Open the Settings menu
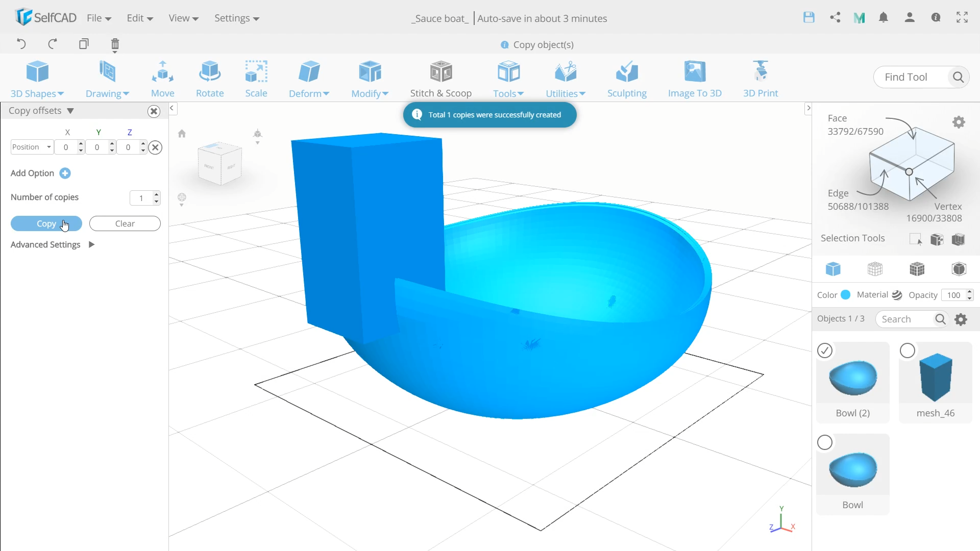 coord(237,18)
